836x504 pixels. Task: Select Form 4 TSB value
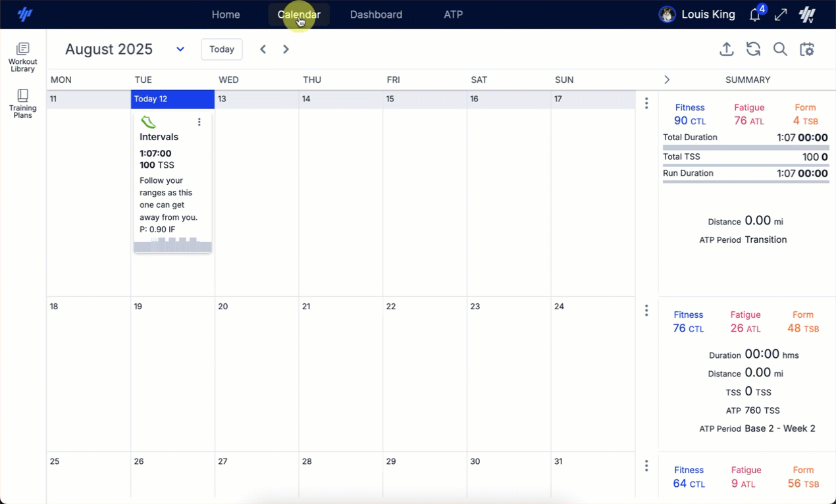[805, 120]
